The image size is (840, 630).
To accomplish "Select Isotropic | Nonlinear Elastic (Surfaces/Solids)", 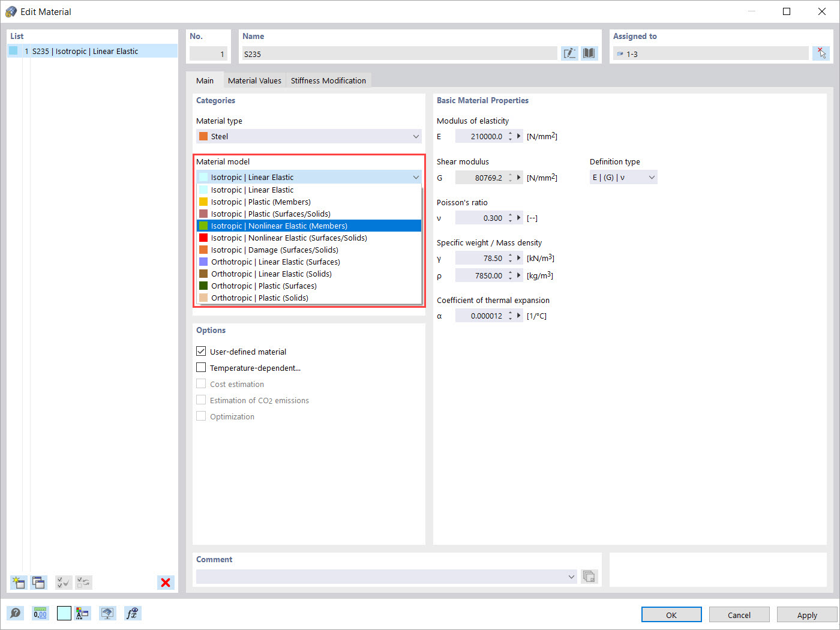I will coord(309,238).
